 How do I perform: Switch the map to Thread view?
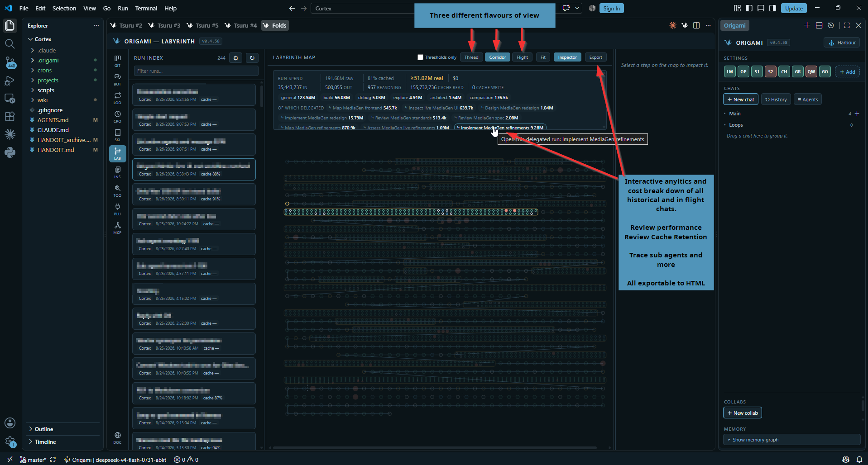471,57
